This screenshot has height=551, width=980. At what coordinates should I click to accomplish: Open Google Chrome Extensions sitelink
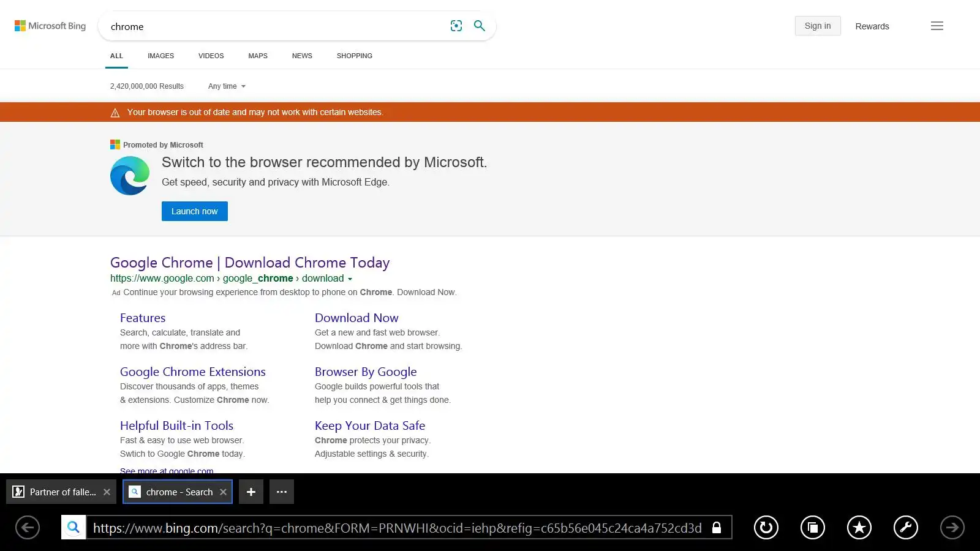tap(193, 372)
